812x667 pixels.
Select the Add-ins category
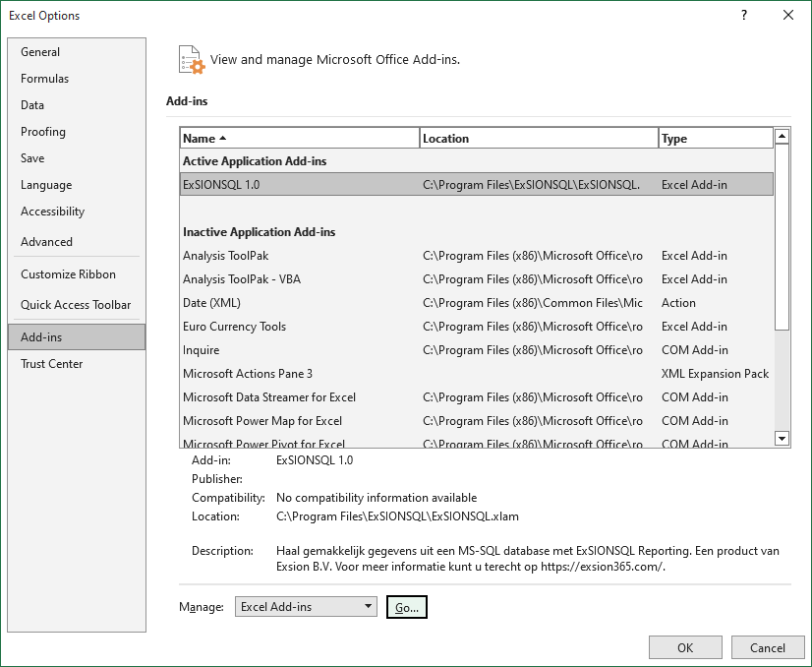coord(77,336)
